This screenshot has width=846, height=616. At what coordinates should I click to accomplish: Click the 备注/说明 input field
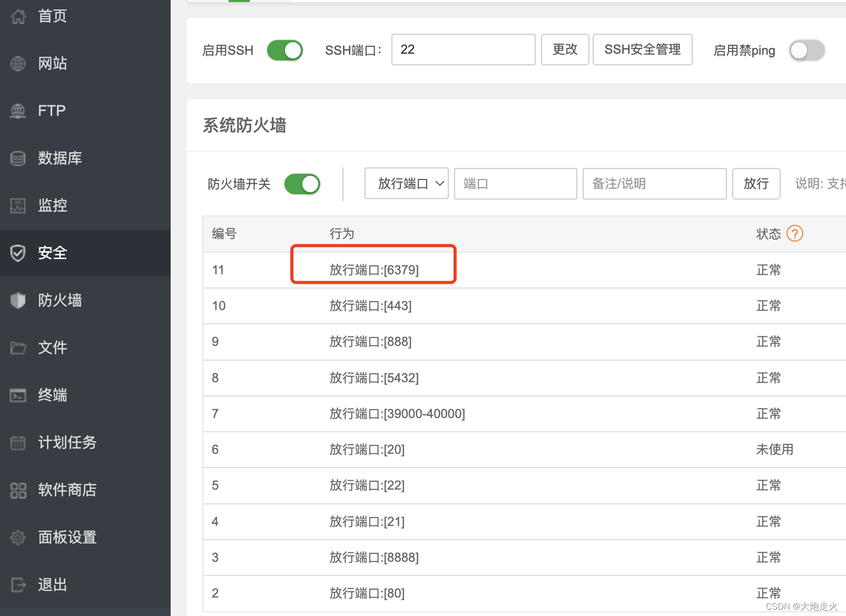(x=655, y=184)
